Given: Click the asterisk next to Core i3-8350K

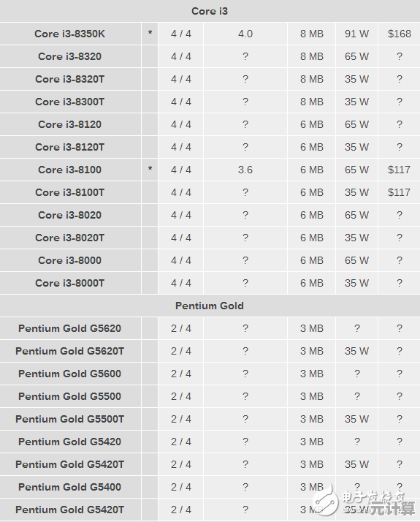Looking at the screenshot, I should (x=150, y=34).
